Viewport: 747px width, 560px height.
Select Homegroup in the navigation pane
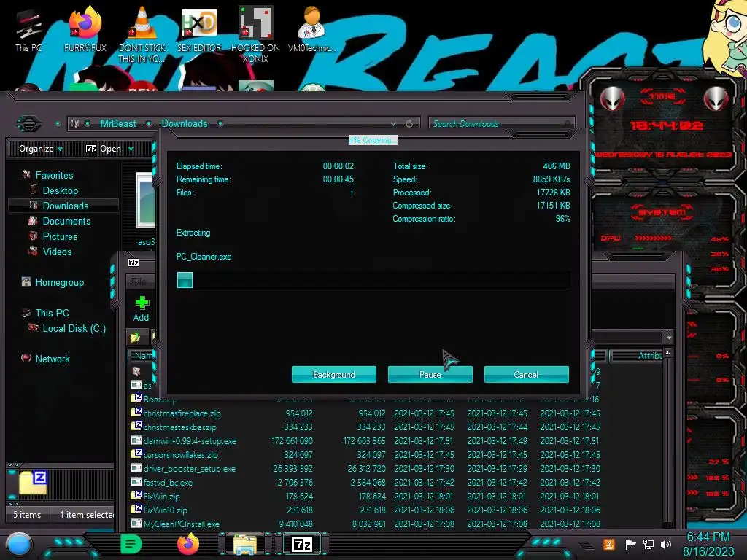click(x=60, y=282)
